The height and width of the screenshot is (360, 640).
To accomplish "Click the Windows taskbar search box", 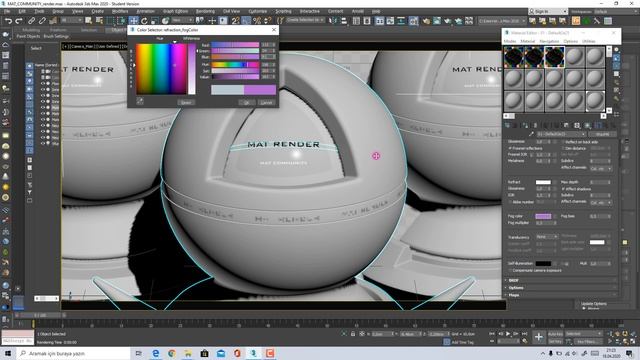I will pyautogui.click(x=73, y=353).
